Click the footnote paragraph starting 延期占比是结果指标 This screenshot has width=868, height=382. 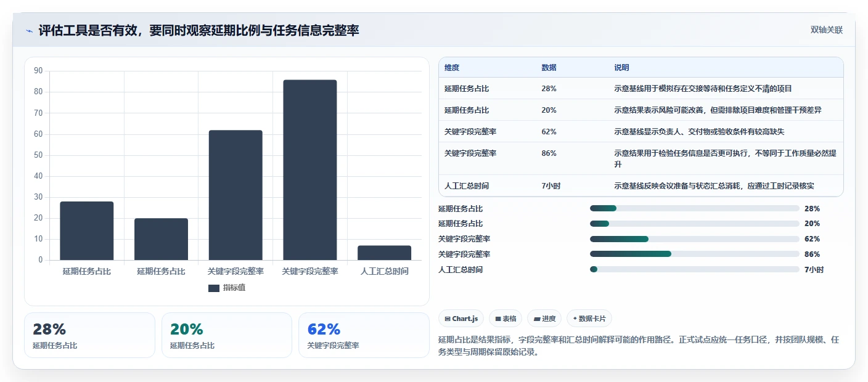click(639, 346)
